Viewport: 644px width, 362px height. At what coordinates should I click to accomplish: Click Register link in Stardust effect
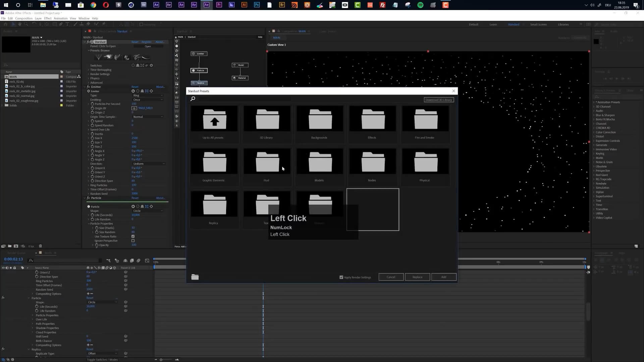(x=147, y=42)
